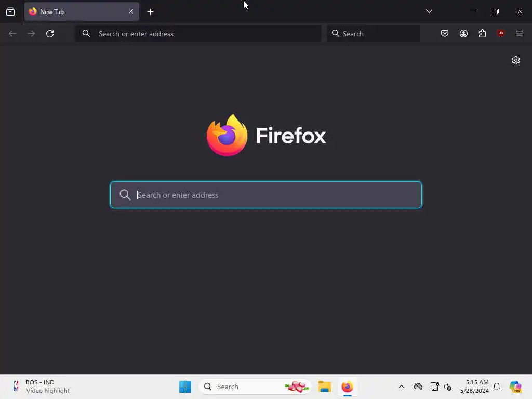Restore down the Firefox window
The height and width of the screenshot is (399, 532).
[496, 11]
